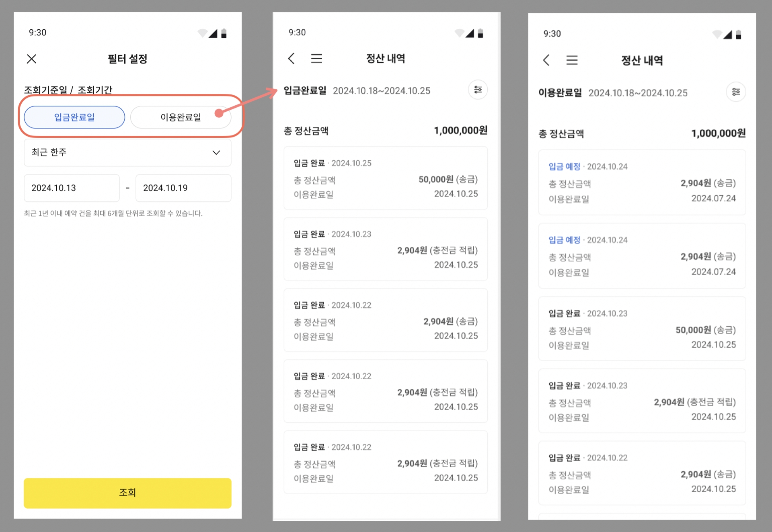Screen dimensions: 772x532
Task: Edit the end date field 2024.10.19
Action: [x=183, y=188]
